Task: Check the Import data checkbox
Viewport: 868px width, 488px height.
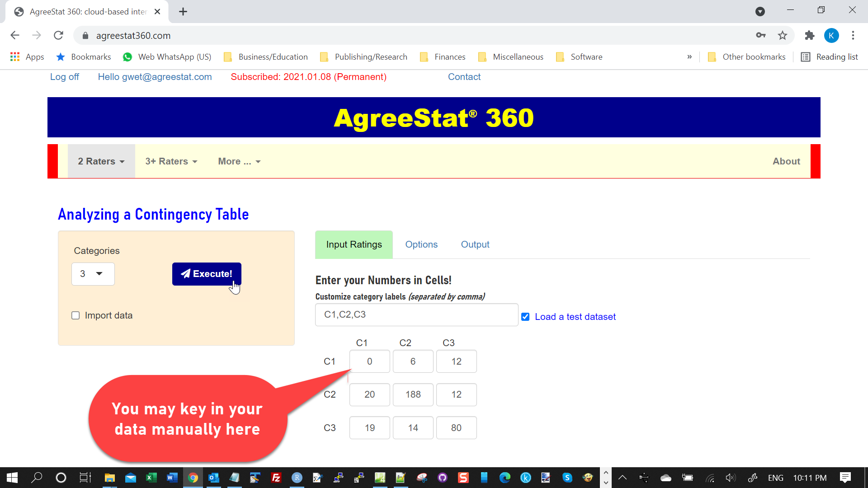Action: [75, 315]
